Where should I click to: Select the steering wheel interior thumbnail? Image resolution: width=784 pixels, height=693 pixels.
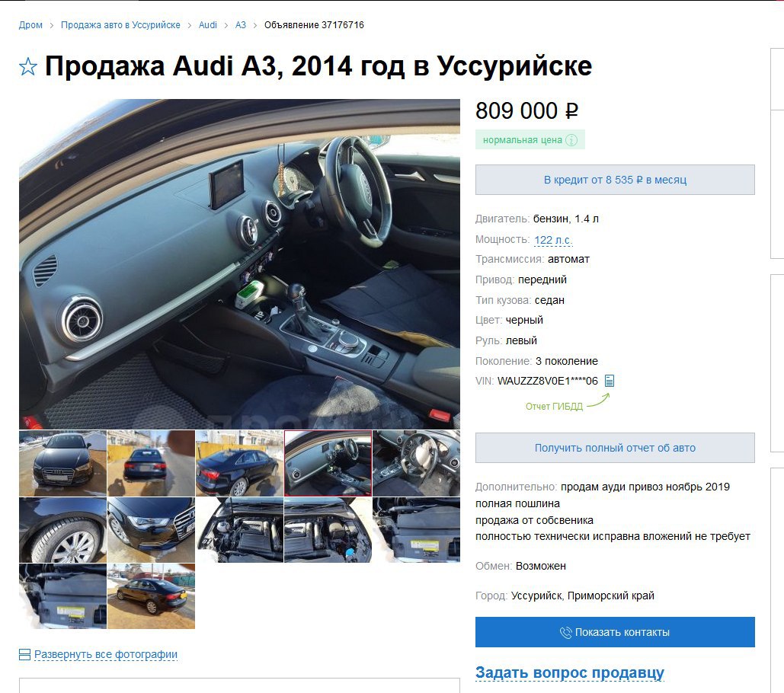[x=416, y=463]
